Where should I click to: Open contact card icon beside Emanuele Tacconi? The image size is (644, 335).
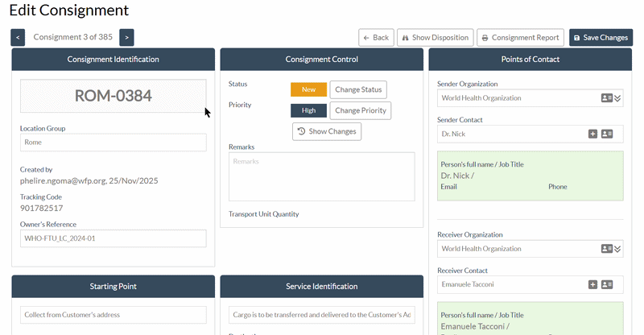[x=607, y=284]
